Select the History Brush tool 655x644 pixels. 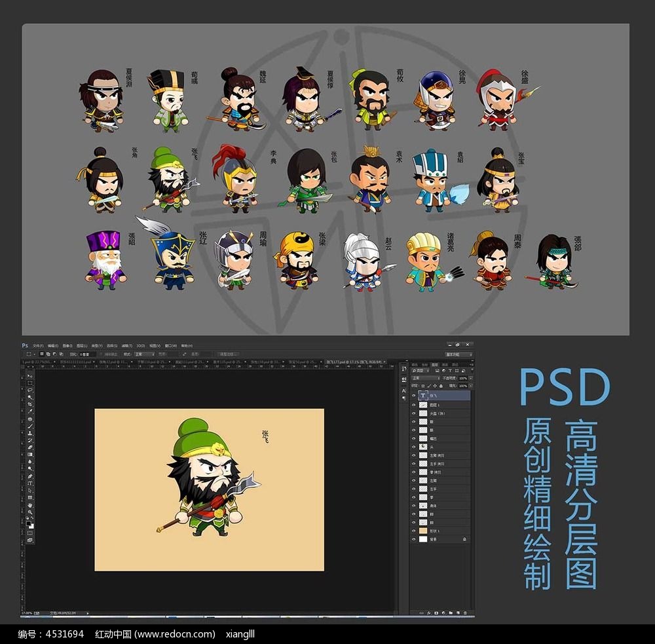pos(30,440)
